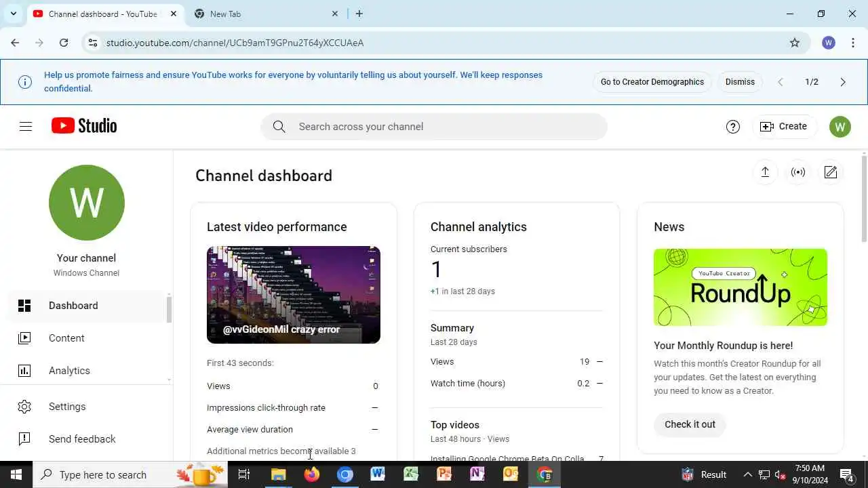Click the taskbar search box
This screenshot has height=488, width=868.
[x=130, y=474]
